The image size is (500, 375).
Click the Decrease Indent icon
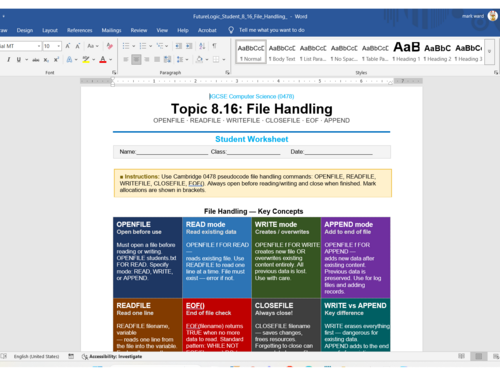pos(179,46)
